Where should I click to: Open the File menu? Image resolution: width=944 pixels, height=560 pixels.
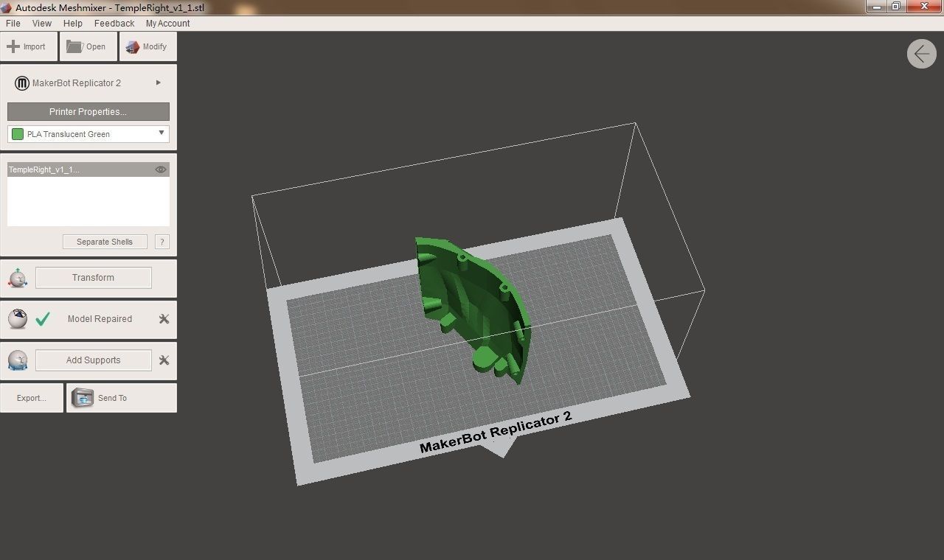coord(13,24)
